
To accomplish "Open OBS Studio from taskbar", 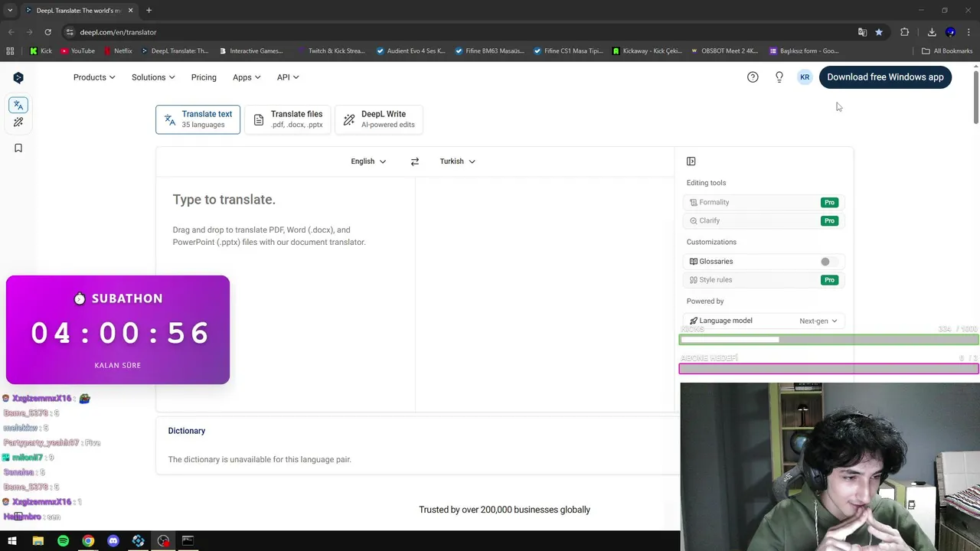I will [163, 541].
